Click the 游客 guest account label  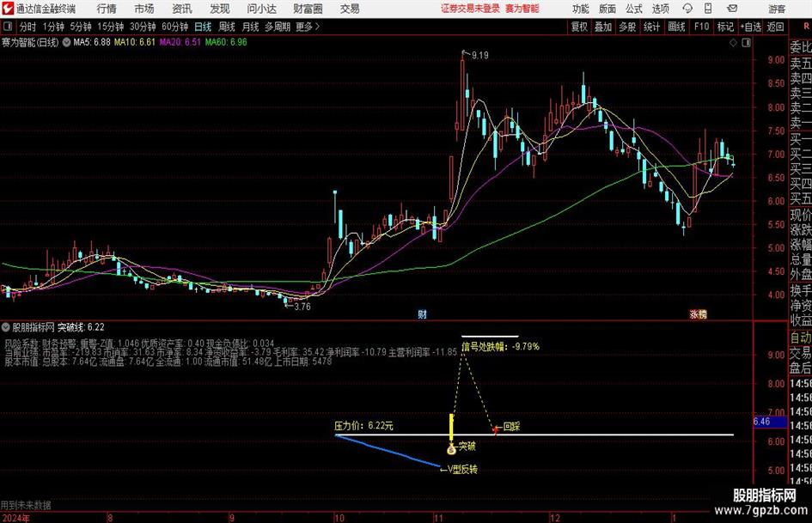(777, 9)
